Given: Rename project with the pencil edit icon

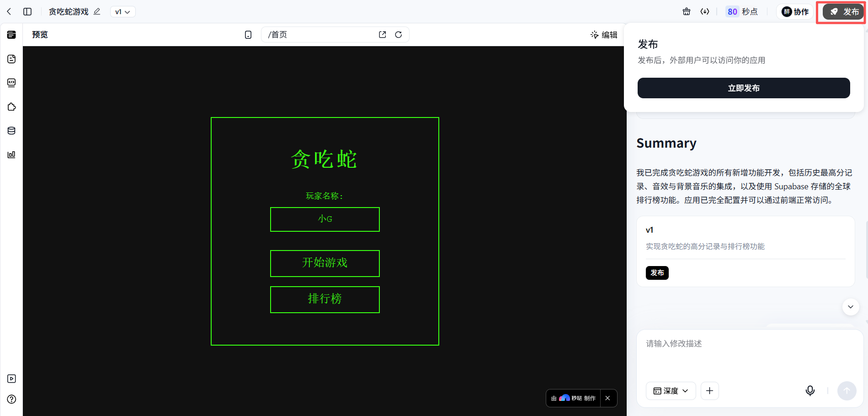Looking at the screenshot, I should [x=97, y=11].
